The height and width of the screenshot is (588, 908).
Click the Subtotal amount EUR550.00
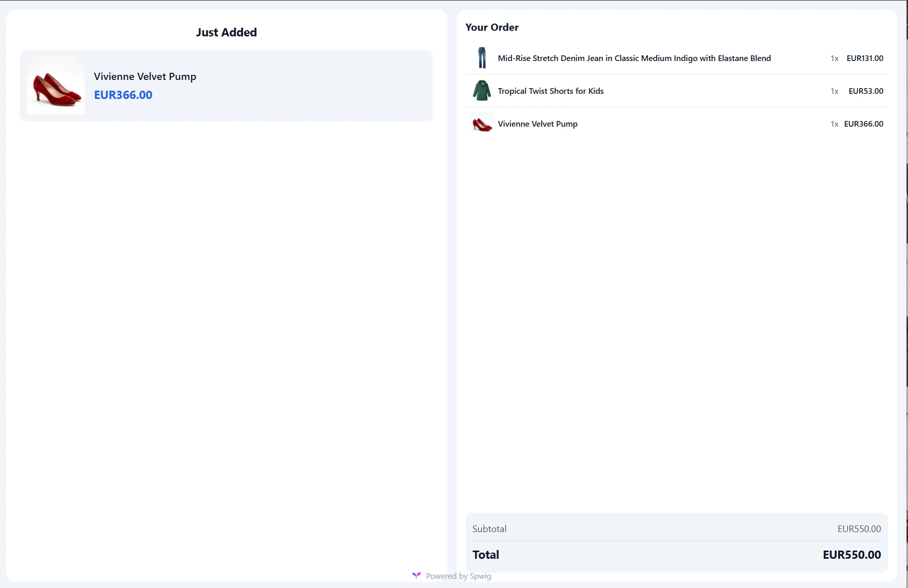pyautogui.click(x=859, y=529)
